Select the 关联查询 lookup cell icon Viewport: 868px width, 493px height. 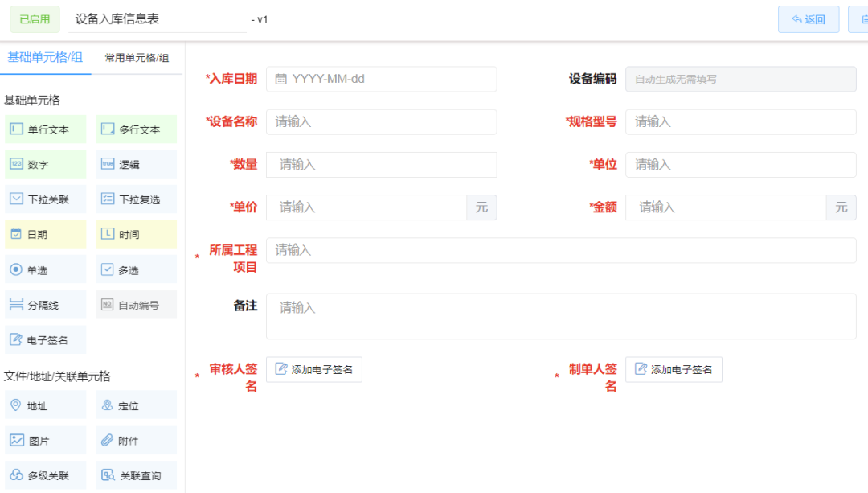108,475
